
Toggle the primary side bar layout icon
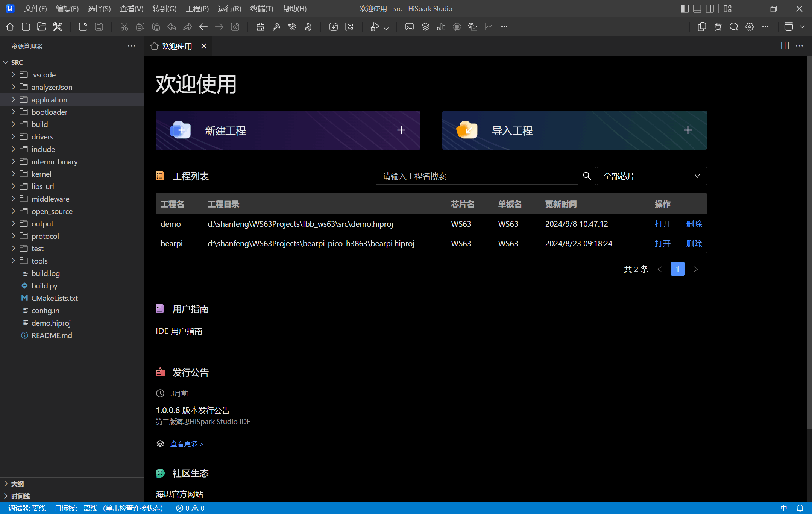pos(685,9)
